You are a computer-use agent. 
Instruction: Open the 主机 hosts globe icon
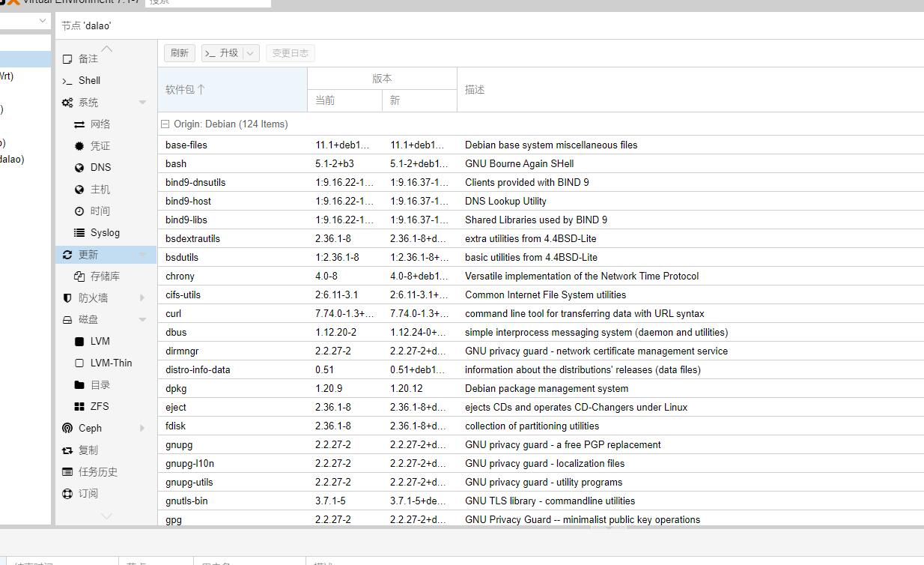click(79, 189)
